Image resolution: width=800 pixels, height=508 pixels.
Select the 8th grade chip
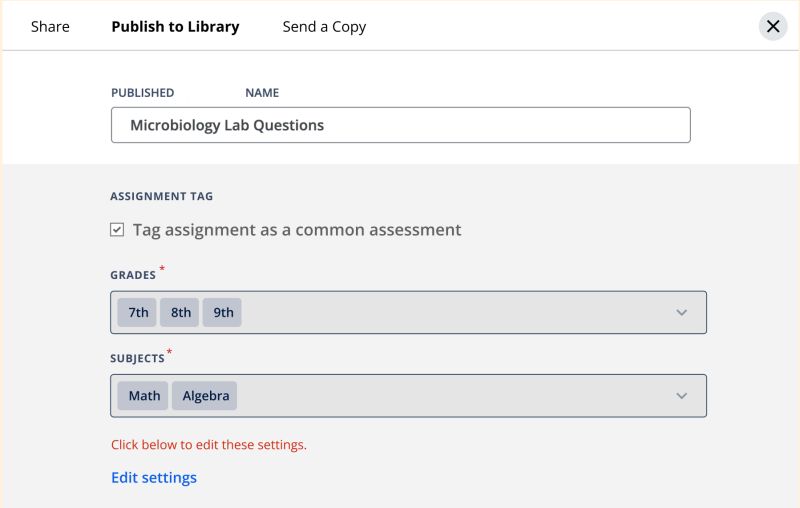tap(181, 312)
